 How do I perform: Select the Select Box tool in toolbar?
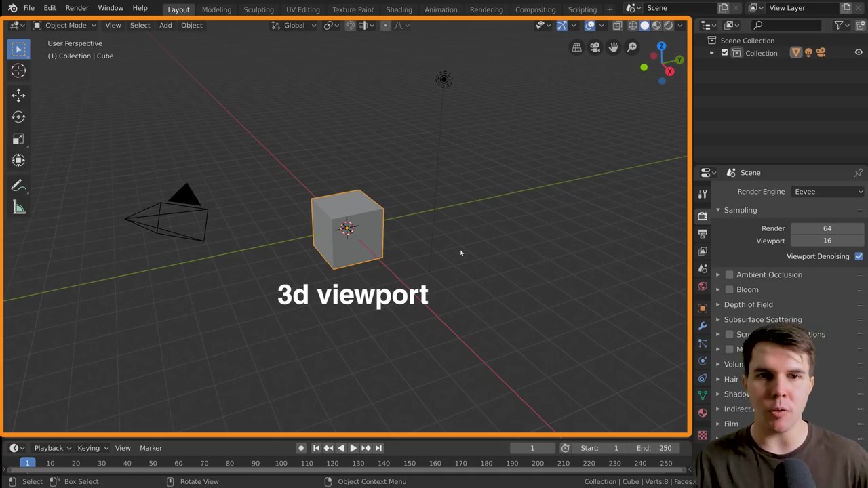18,49
